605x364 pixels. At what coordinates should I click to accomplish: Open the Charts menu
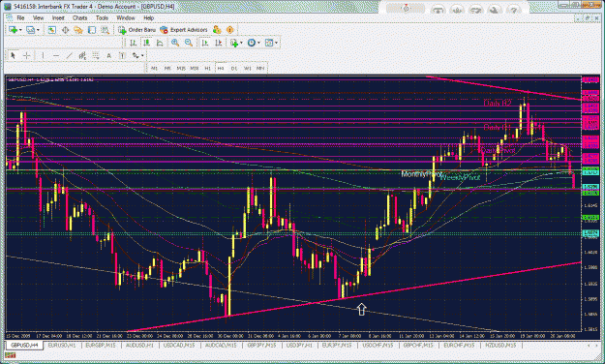[x=80, y=18]
